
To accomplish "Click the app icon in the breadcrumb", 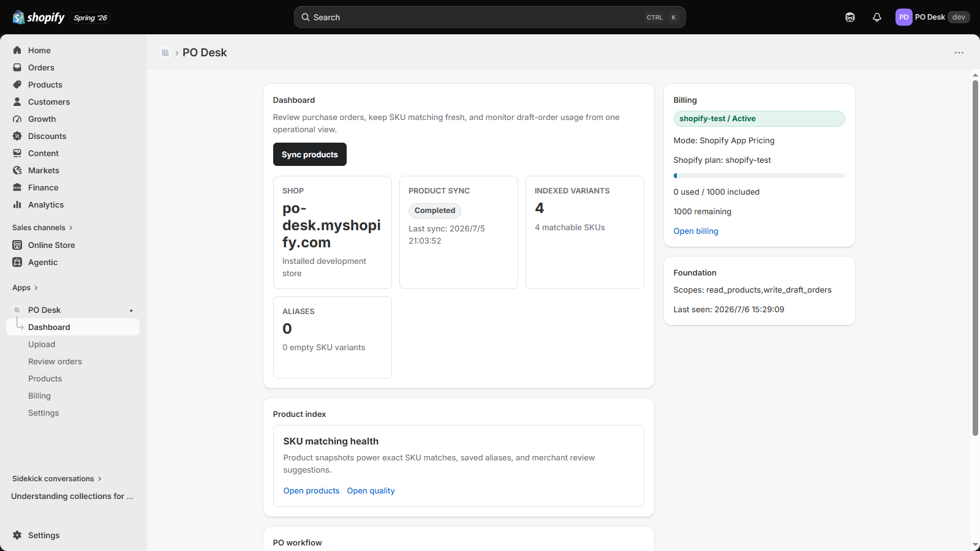I will click(165, 53).
